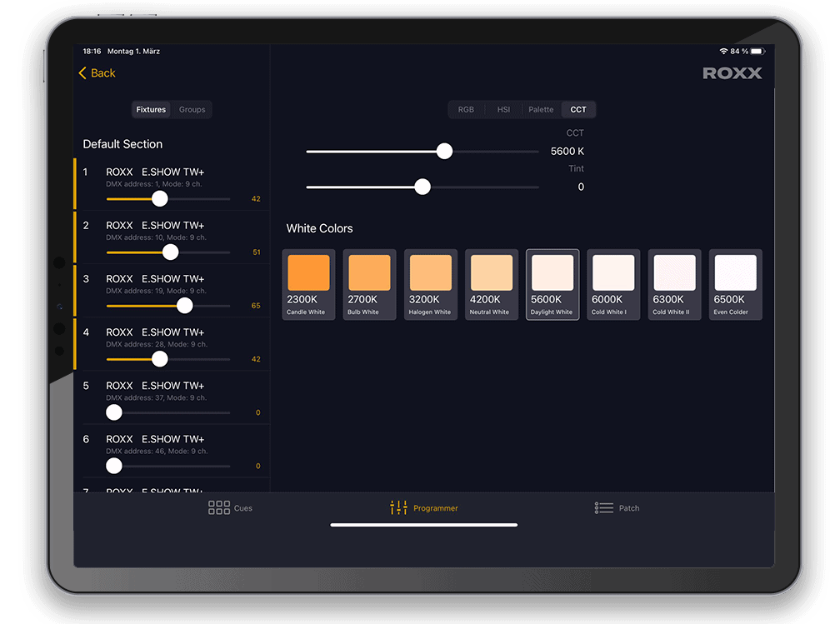Screen dimensions: 840x624
Task: Tap the battery status icon
Action: (x=757, y=52)
